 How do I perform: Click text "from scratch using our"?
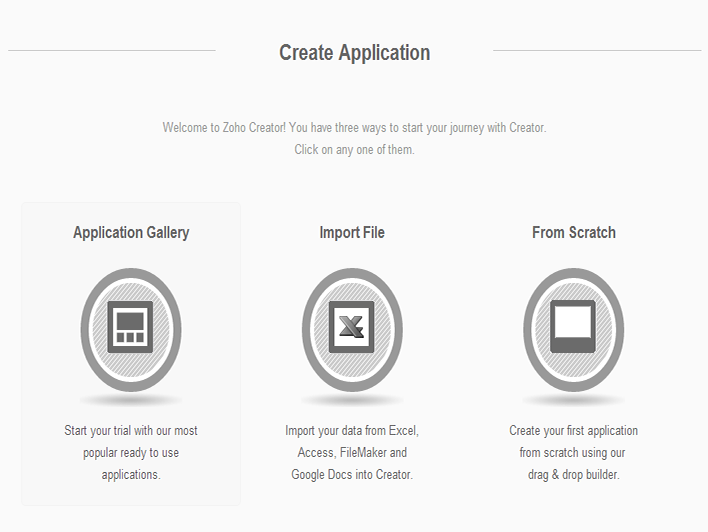click(x=573, y=453)
